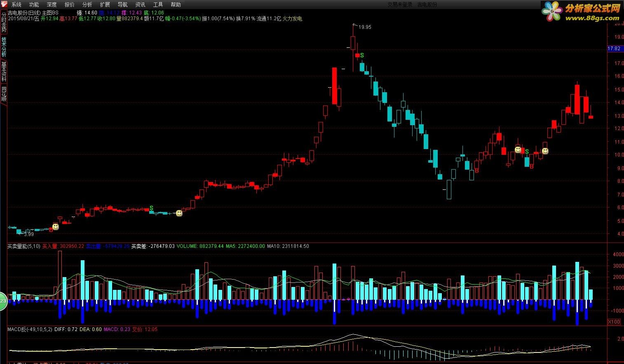This screenshot has height=364, width=624.
Task: Open the 报价 menu
Action: pyautogui.click(x=70, y=5)
